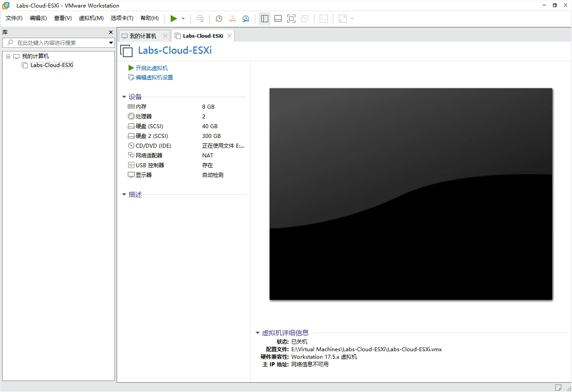Image resolution: width=572 pixels, height=392 pixels.
Task: Click the 网络适配器 device icon
Action: tap(131, 156)
